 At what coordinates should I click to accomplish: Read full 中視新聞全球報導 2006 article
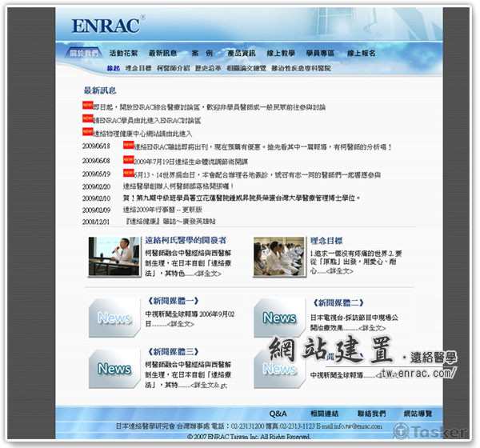point(181,324)
